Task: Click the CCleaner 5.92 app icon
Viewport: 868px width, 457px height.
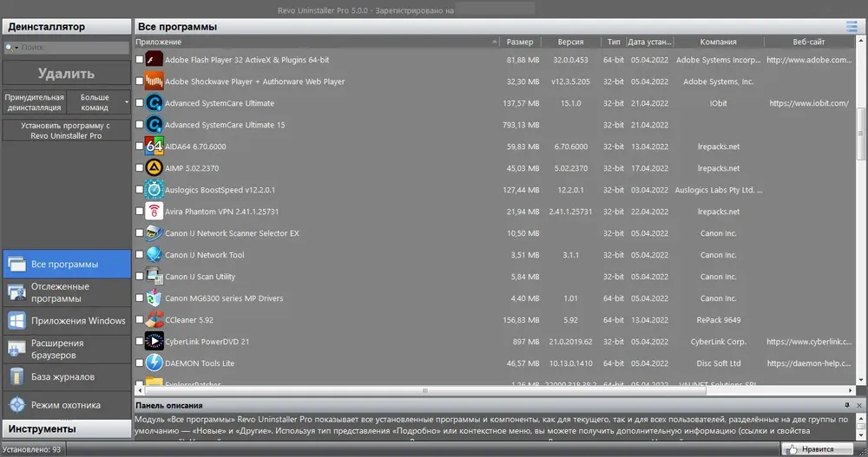Action: [154, 319]
